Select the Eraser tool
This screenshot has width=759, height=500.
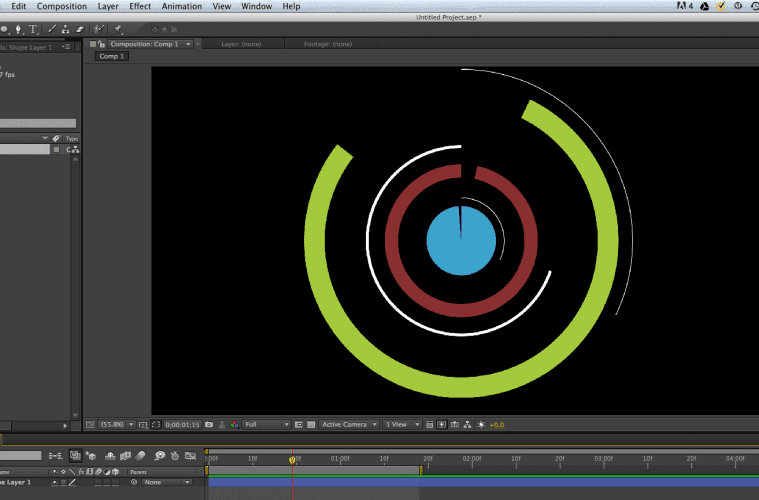[x=78, y=30]
